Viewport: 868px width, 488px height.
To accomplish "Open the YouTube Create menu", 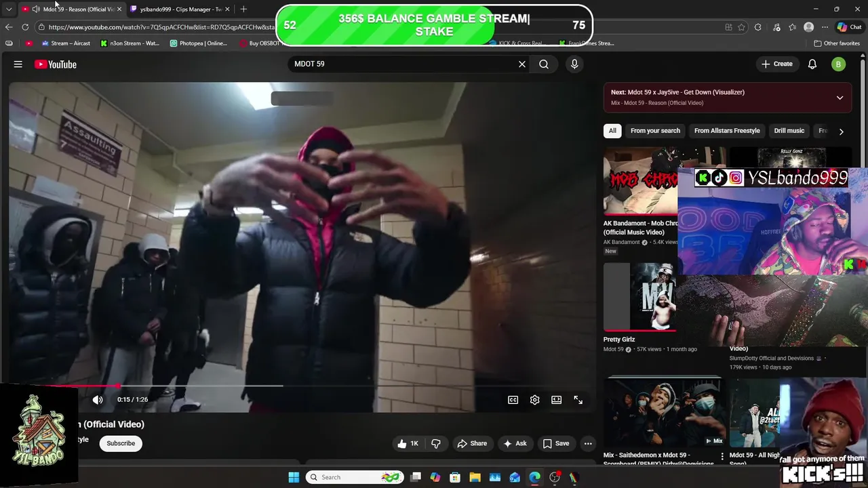I will 777,64.
